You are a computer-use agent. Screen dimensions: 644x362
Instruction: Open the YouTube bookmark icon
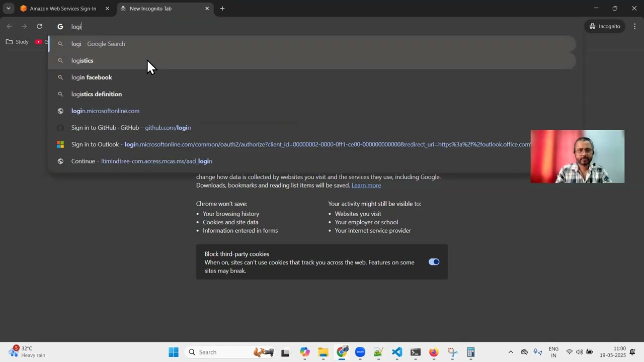click(x=38, y=42)
